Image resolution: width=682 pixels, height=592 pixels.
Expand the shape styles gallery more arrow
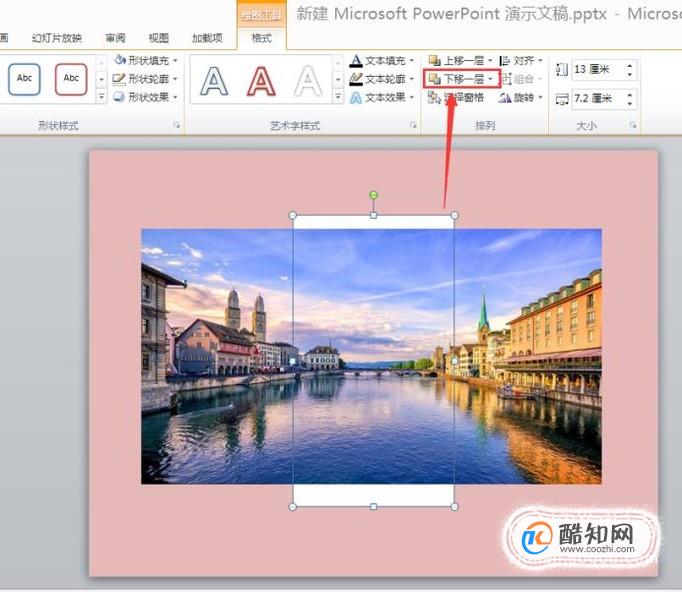tap(101, 96)
